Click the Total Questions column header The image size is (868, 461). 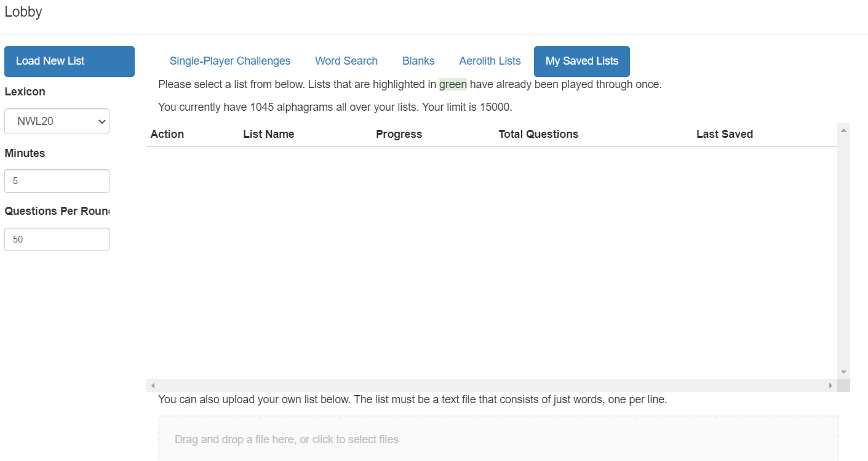point(538,134)
